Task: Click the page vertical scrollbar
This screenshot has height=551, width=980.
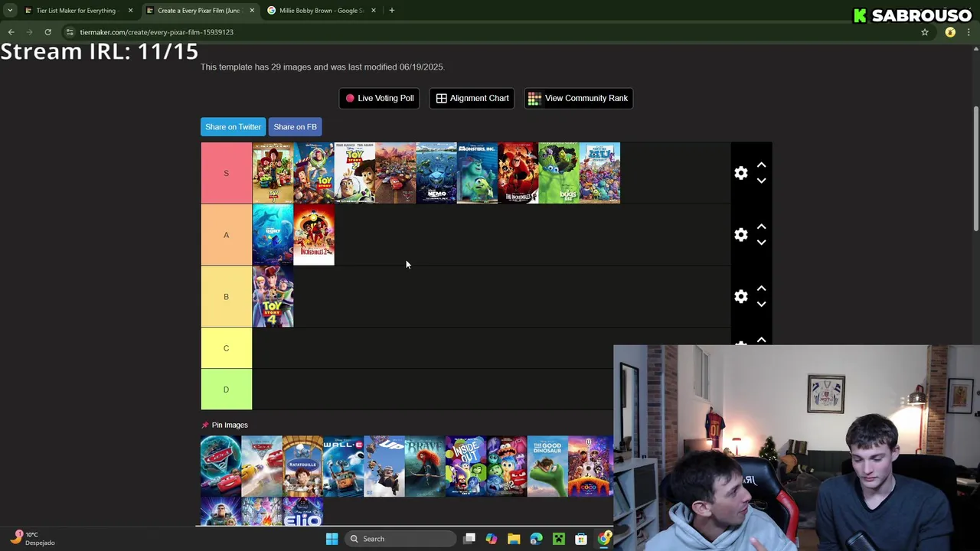Action: pos(976,168)
